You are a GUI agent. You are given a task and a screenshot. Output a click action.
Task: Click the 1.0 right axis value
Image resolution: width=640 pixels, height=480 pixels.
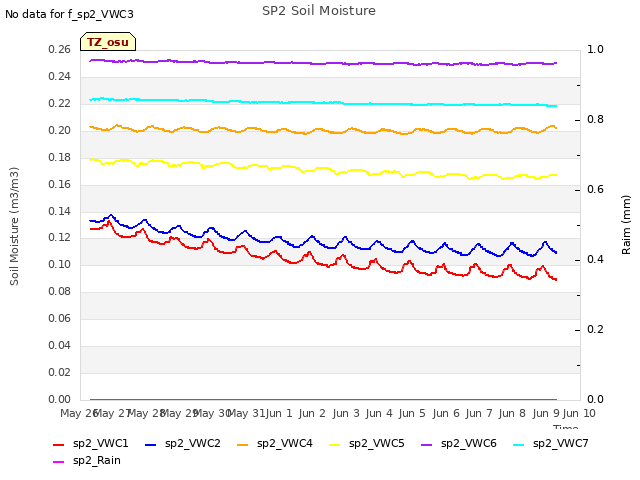(595, 50)
